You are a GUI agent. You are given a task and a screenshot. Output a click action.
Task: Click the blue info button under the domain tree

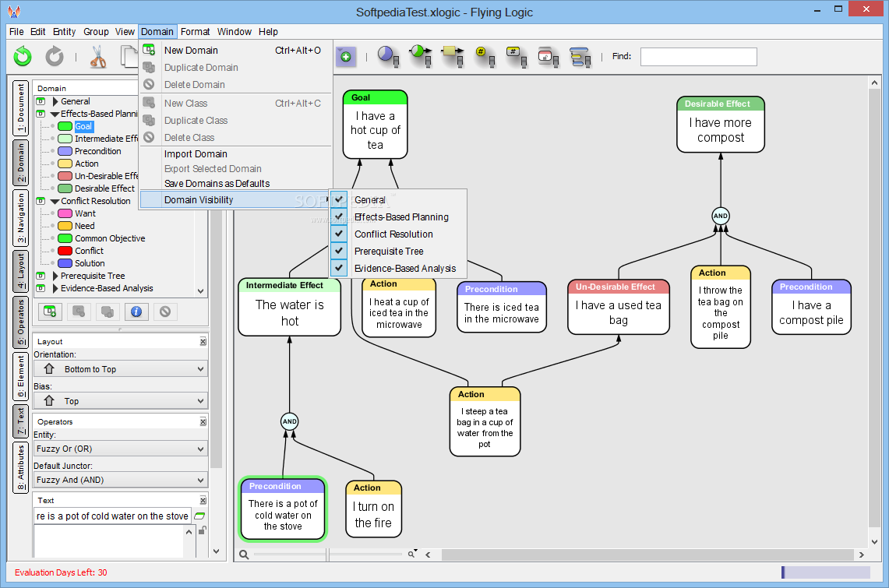[136, 312]
